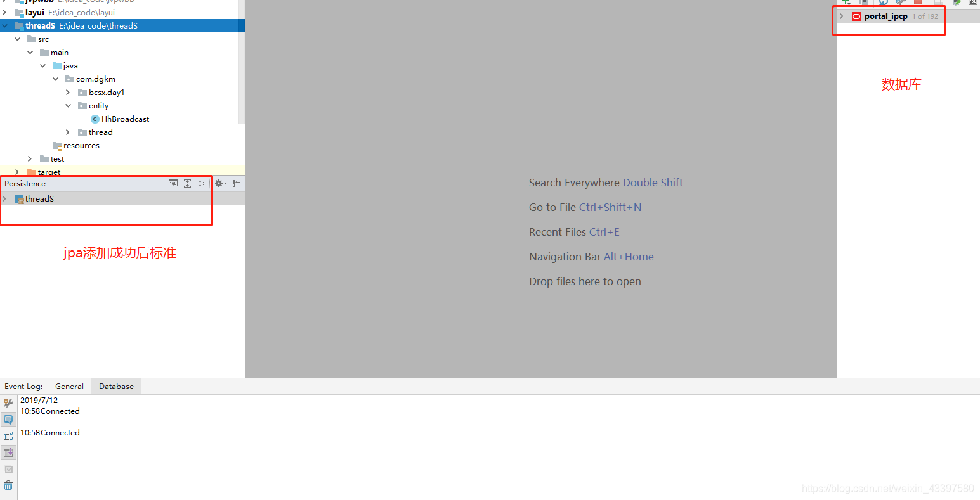The height and width of the screenshot is (500, 980).
Task: Select the thread package
Action: [100, 132]
